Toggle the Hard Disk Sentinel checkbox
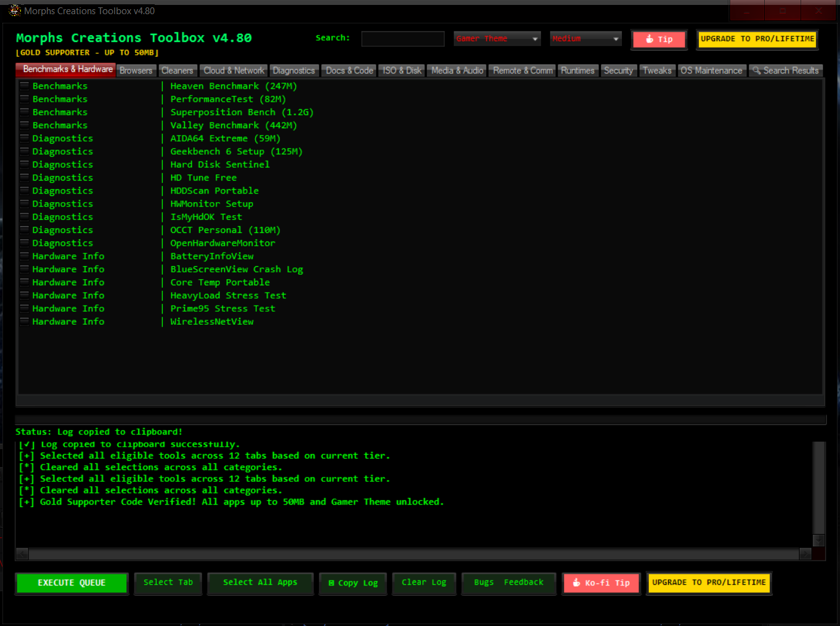Viewport: 840px width, 626px height. click(25, 165)
